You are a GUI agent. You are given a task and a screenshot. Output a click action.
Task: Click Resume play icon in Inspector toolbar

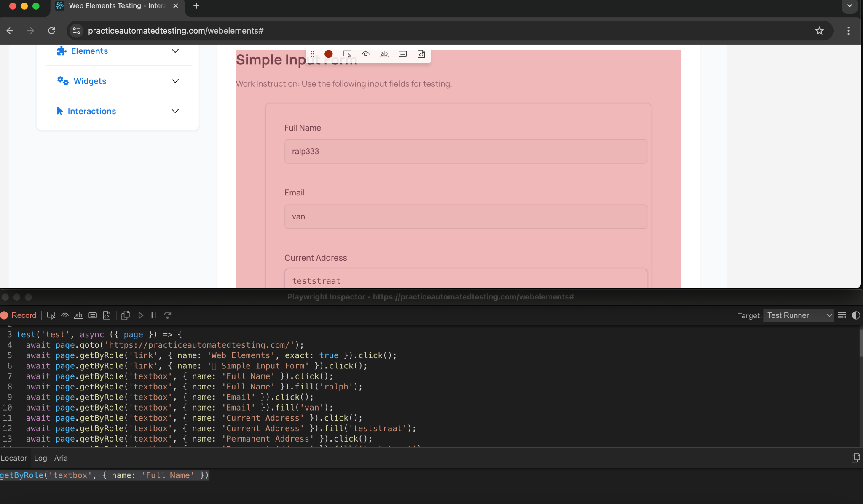coord(140,315)
